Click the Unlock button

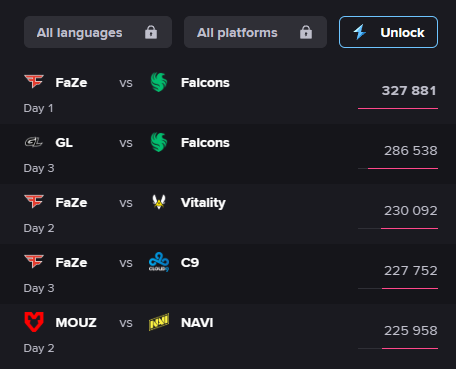[x=388, y=32]
